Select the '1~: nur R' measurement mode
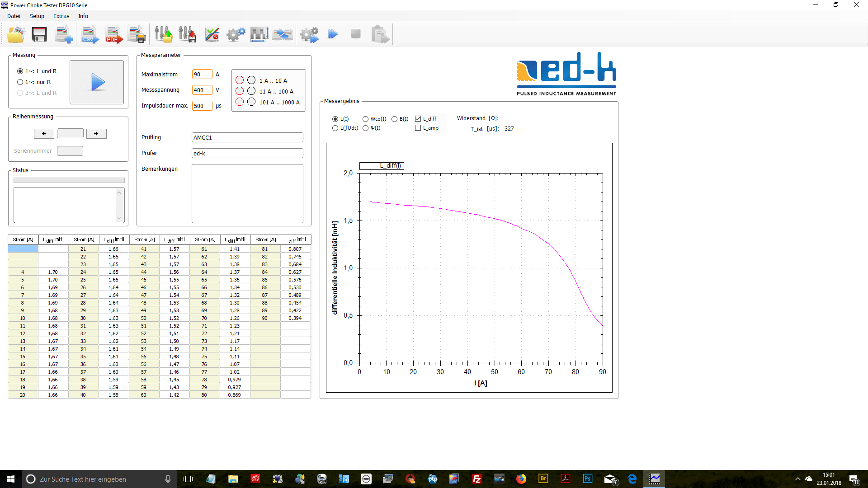The image size is (868, 488). pyautogui.click(x=20, y=82)
